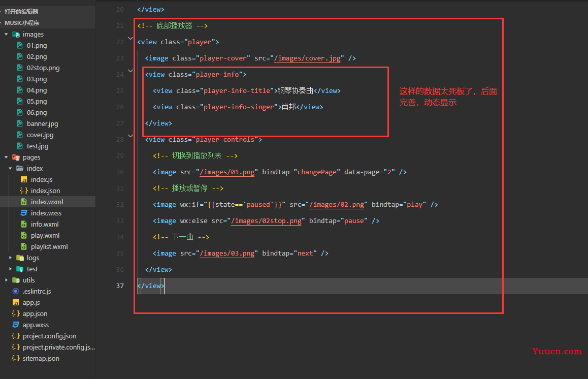The width and height of the screenshot is (588, 379).
Task: Fold the player view at line 22
Action: click(130, 38)
